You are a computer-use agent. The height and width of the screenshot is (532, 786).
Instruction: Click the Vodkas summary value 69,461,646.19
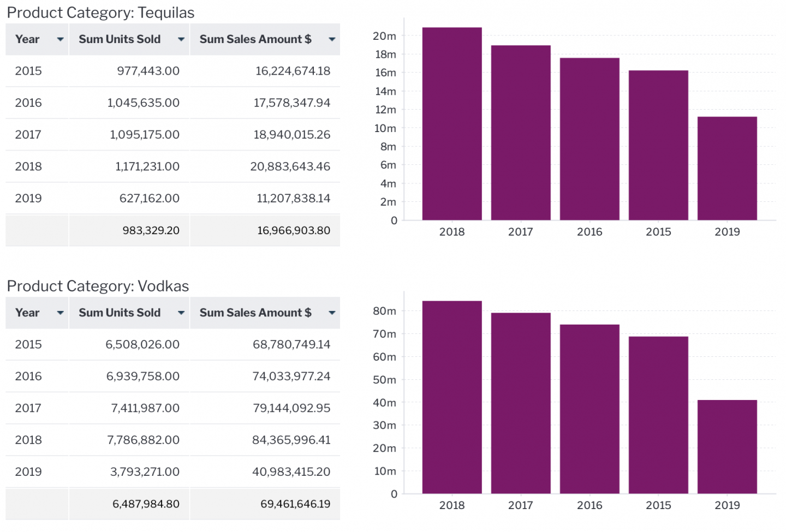click(295, 504)
